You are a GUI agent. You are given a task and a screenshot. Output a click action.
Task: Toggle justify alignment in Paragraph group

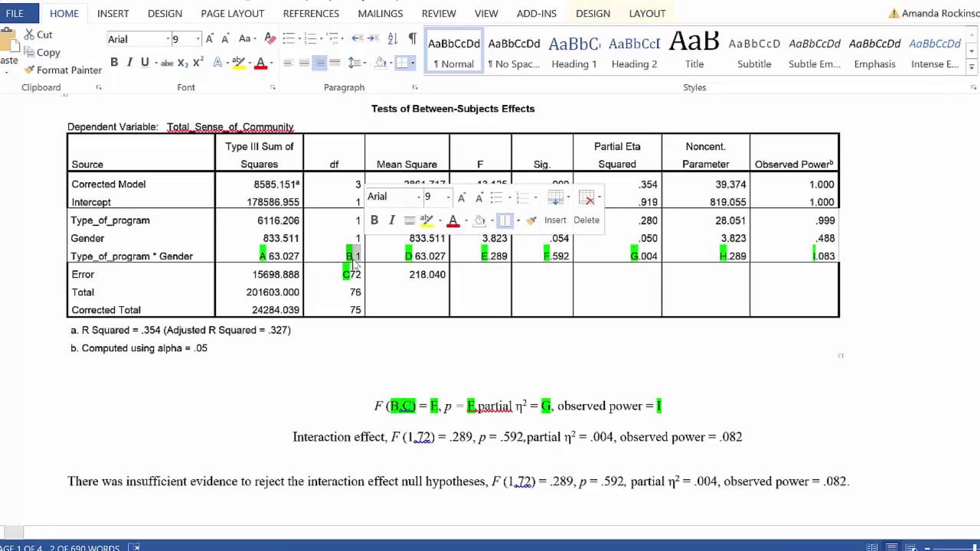tap(335, 63)
